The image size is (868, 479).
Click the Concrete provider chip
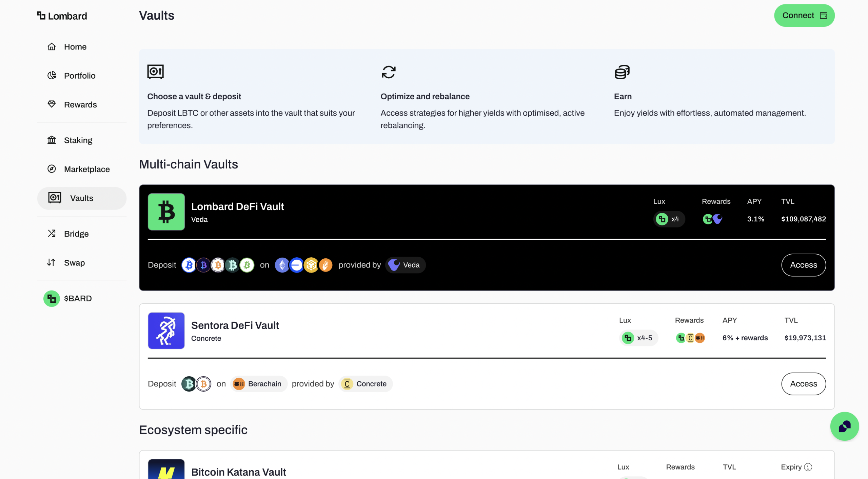point(366,384)
